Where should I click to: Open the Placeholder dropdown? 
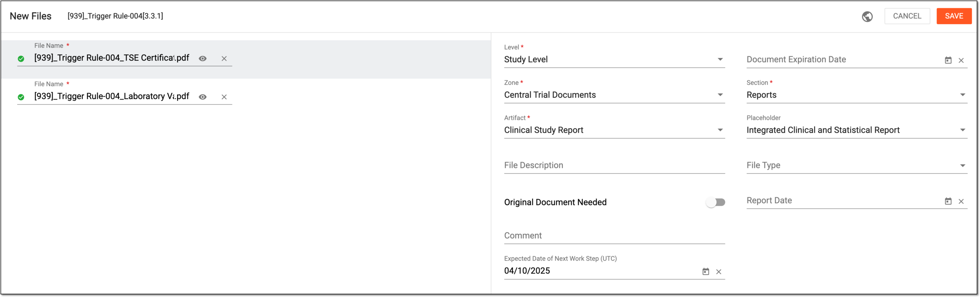pyautogui.click(x=857, y=130)
